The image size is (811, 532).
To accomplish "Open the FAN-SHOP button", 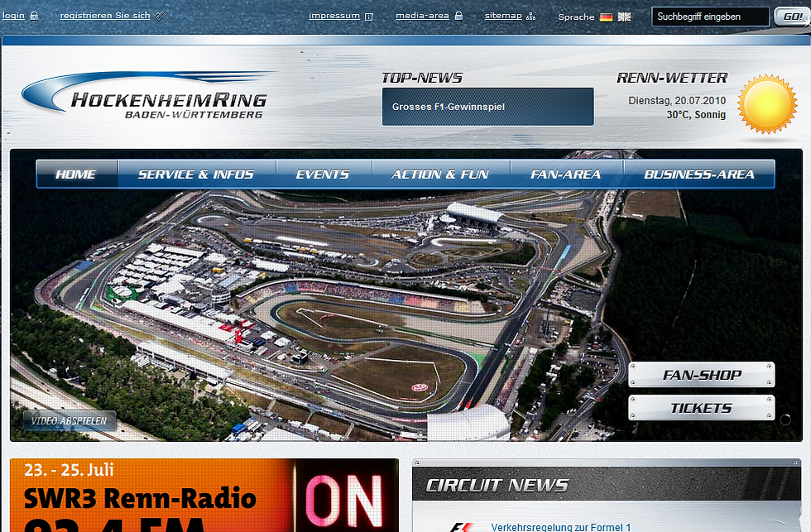I will (x=702, y=375).
